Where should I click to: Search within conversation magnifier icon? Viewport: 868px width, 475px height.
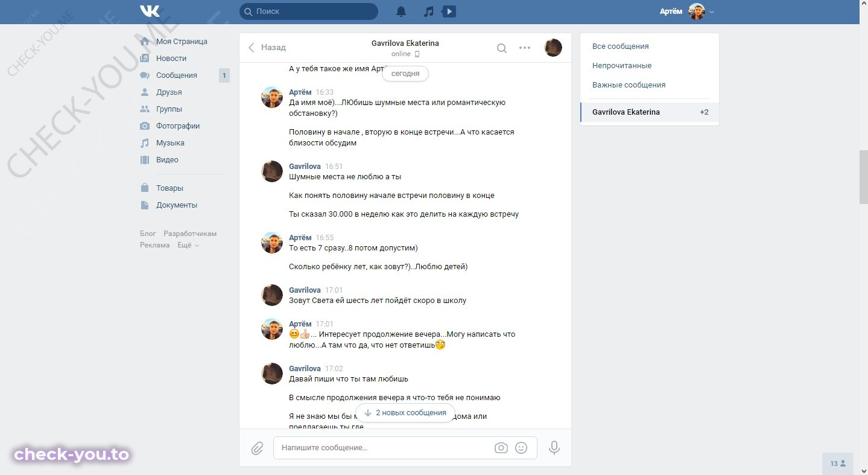tap(502, 48)
